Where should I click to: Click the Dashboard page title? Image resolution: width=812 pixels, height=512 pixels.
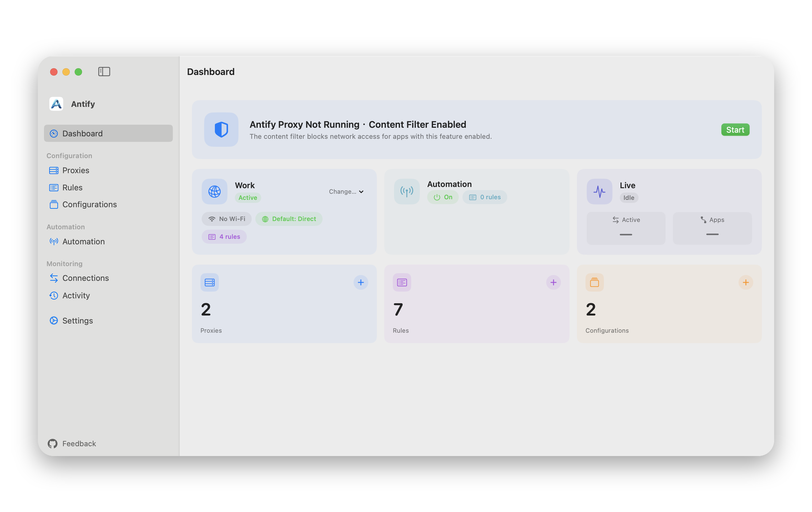[211, 72]
